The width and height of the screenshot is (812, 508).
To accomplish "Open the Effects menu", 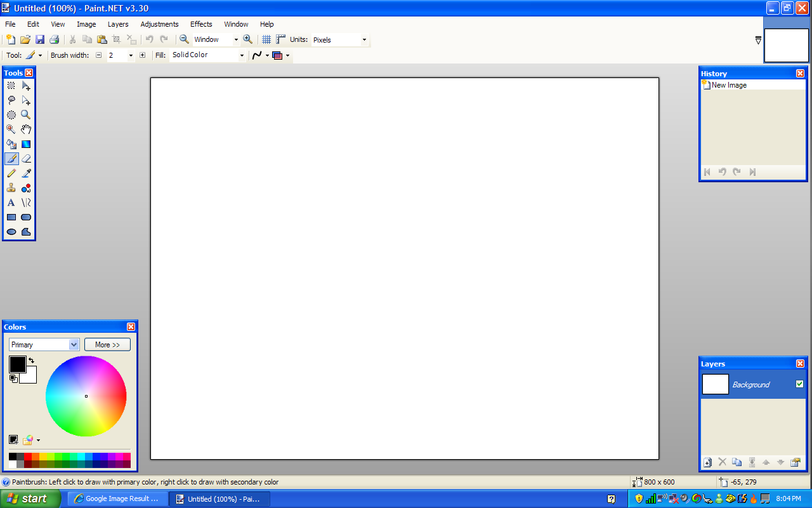I will coord(201,24).
